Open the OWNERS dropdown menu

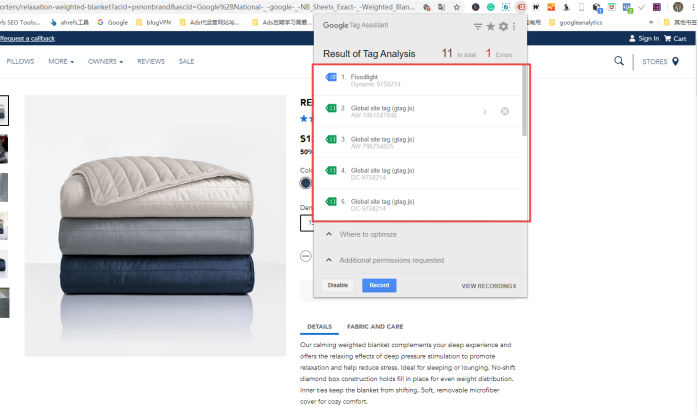point(105,61)
